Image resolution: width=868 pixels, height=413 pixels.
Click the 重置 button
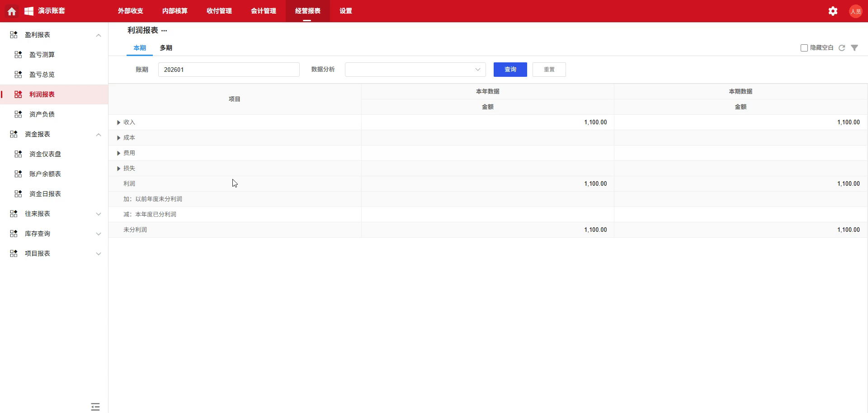click(549, 70)
